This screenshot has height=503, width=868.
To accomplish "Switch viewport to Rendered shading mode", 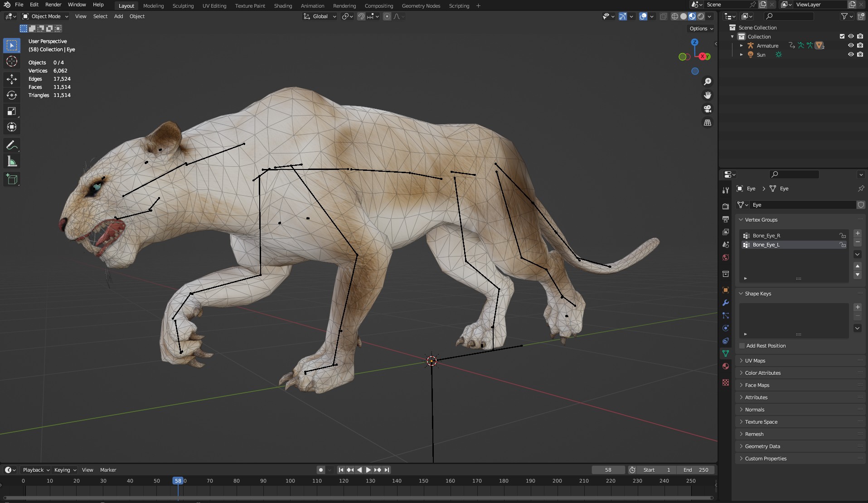I will click(x=702, y=16).
